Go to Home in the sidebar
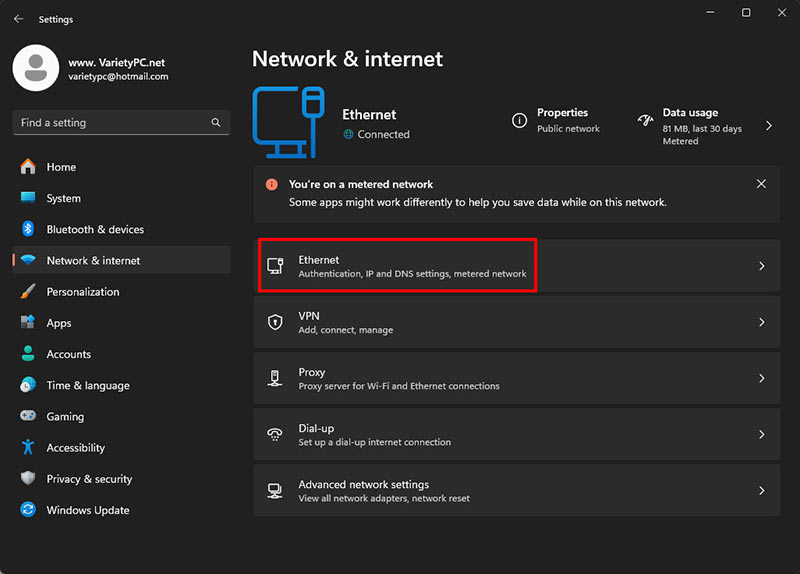Image resolution: width=800 pixels, height=574 pixels. coord(121,167)
